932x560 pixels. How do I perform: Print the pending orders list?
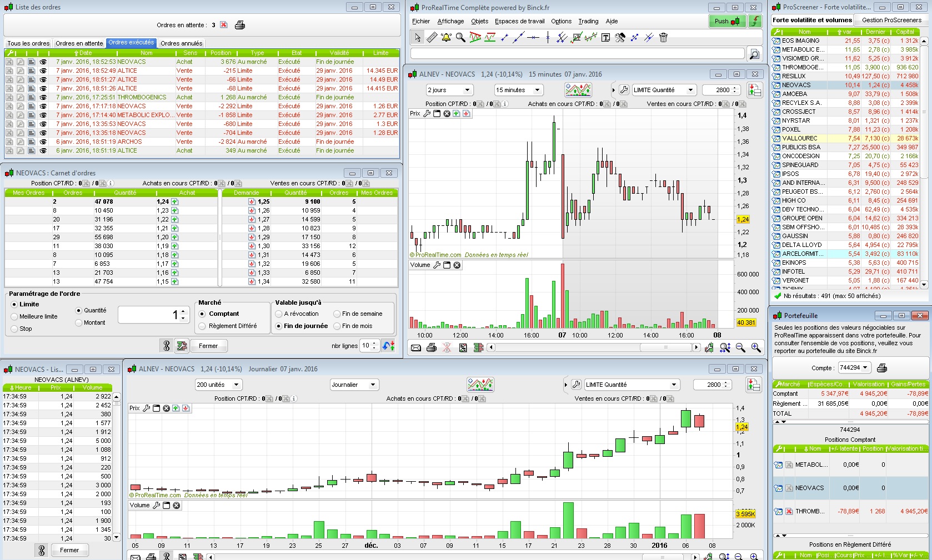[240, 25]
